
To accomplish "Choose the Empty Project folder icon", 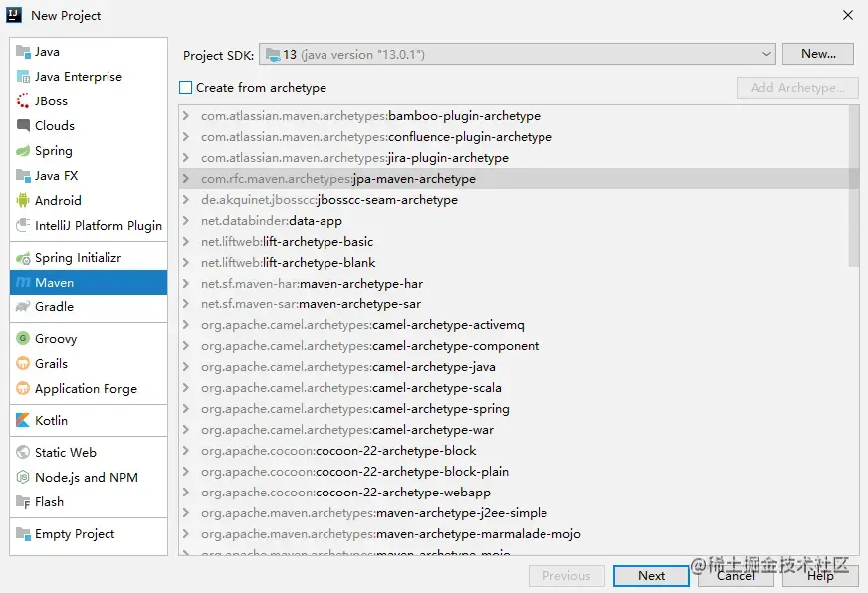I will click(23, 534).
